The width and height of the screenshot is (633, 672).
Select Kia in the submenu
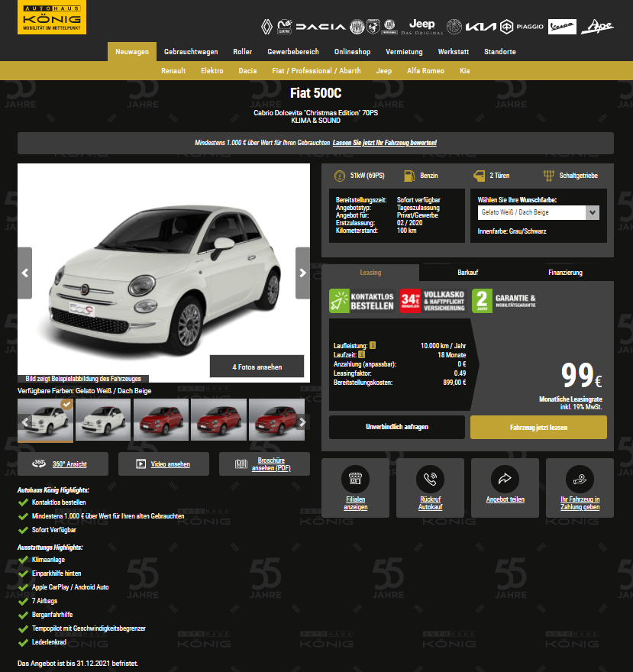pos(464,71)
